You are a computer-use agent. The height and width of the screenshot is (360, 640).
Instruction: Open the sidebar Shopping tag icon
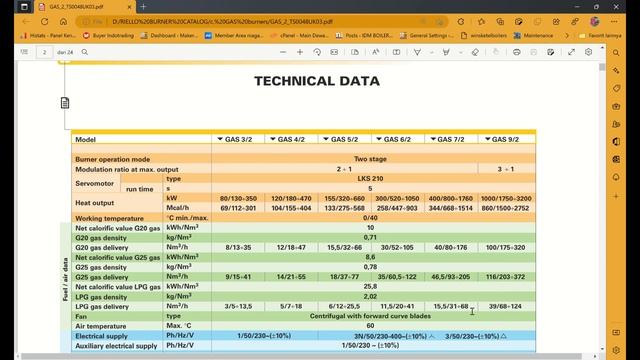coord(616,89)
